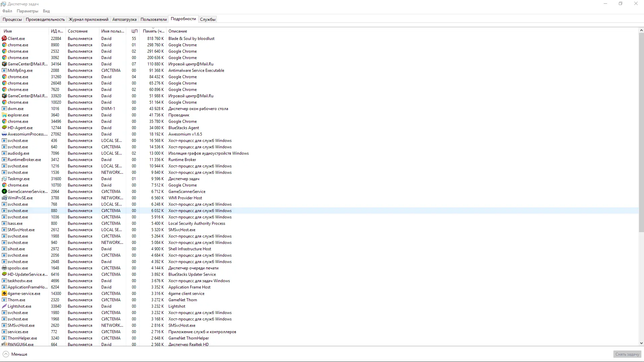Click the MsMpEng.exe process icon
This screenshot has height=362, width=644.
click(x=4, y=70)
